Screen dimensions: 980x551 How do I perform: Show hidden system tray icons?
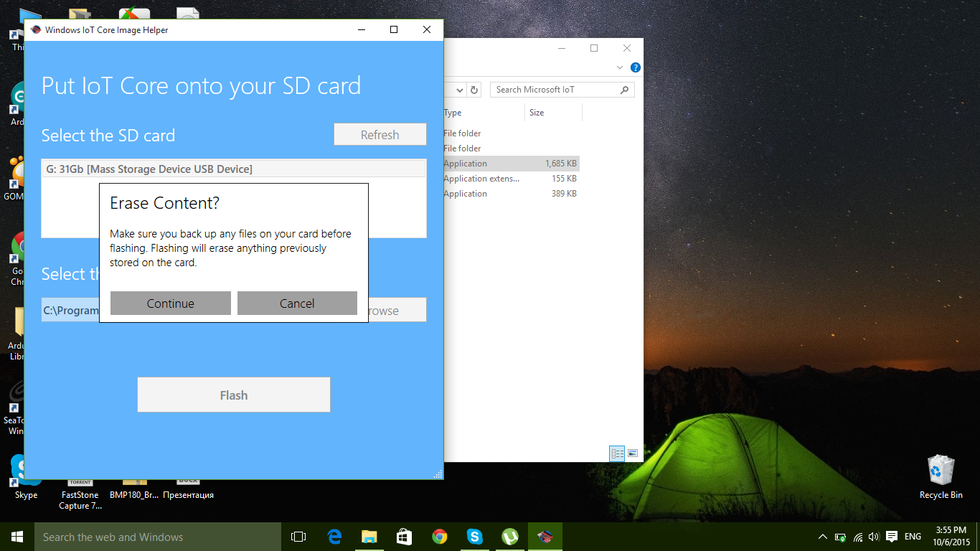pyautogui.click(x=822, y=537)
